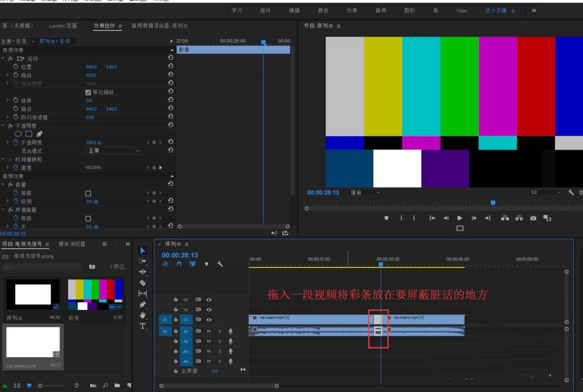Mute audio track A1 with the M button
The image size is (583, 392).
tap(208, 332)
